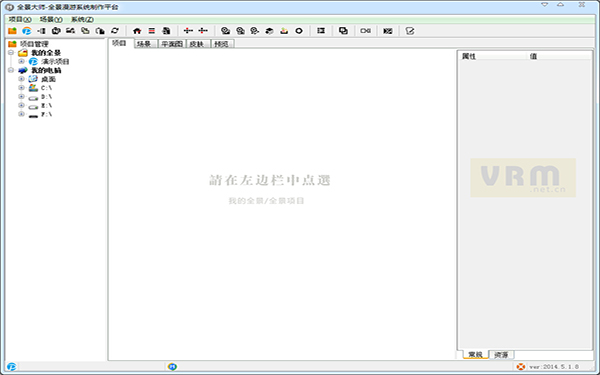Click the orange tray icon left of black ring
Viewport: 600px width, 375px height.
point(284,31)
